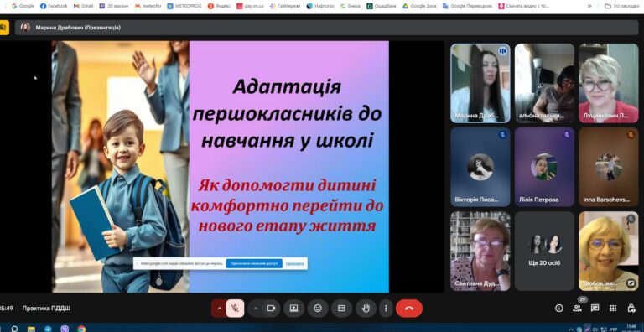Open more options three-dot menu
This screenshot has height=332, width=644.
click(x=385, y=309)
